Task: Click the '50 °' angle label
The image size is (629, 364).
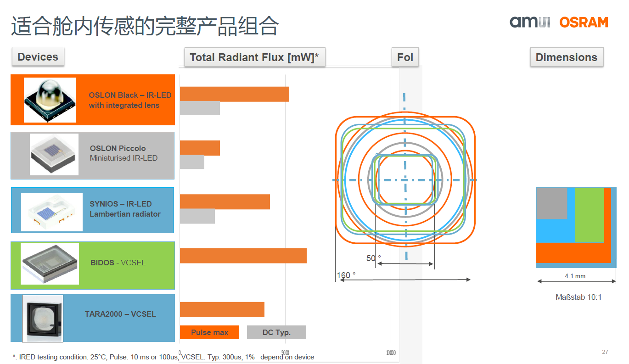Action: [374, 258]
